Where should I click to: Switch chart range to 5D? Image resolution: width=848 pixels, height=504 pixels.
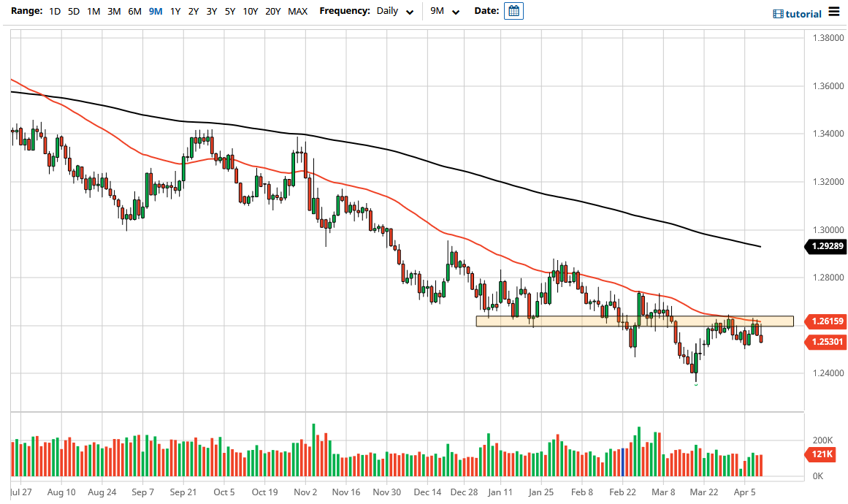tap(73, 11)
